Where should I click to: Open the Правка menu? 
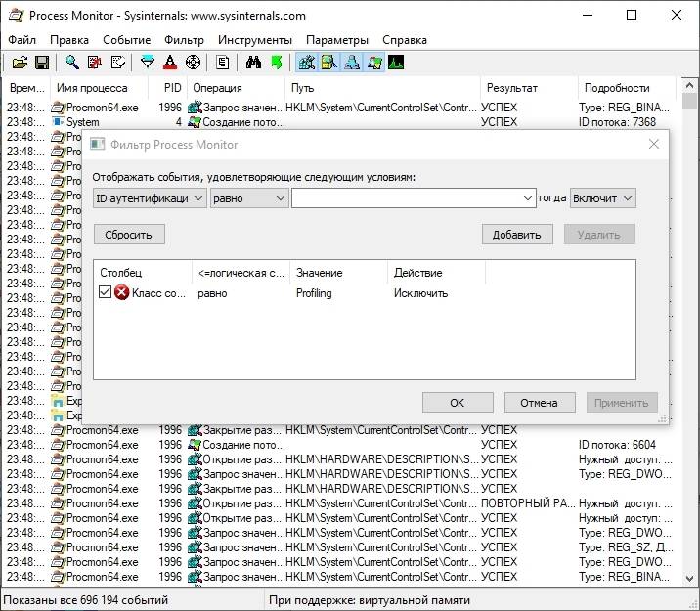pos(69,40)
